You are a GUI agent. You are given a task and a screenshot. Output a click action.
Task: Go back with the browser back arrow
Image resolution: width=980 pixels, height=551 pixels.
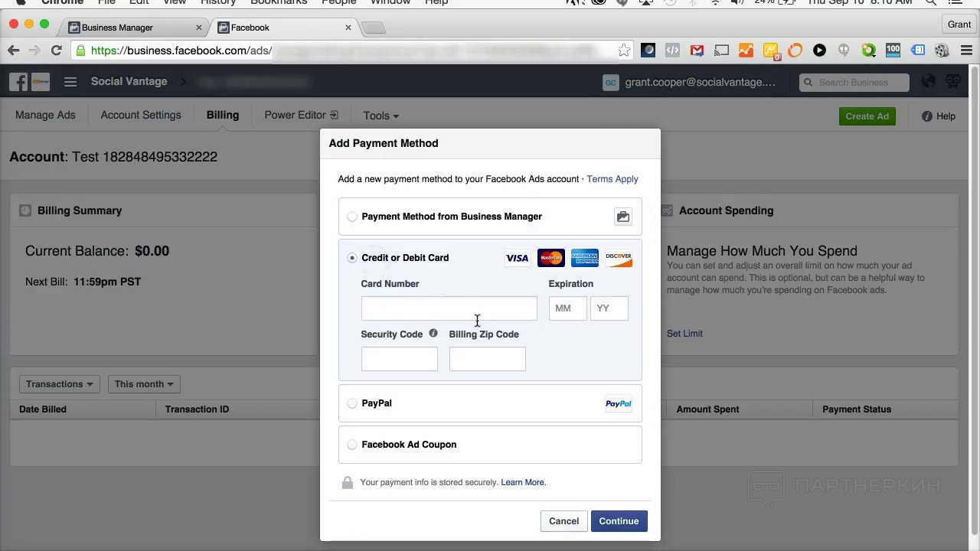click(14, 51)
